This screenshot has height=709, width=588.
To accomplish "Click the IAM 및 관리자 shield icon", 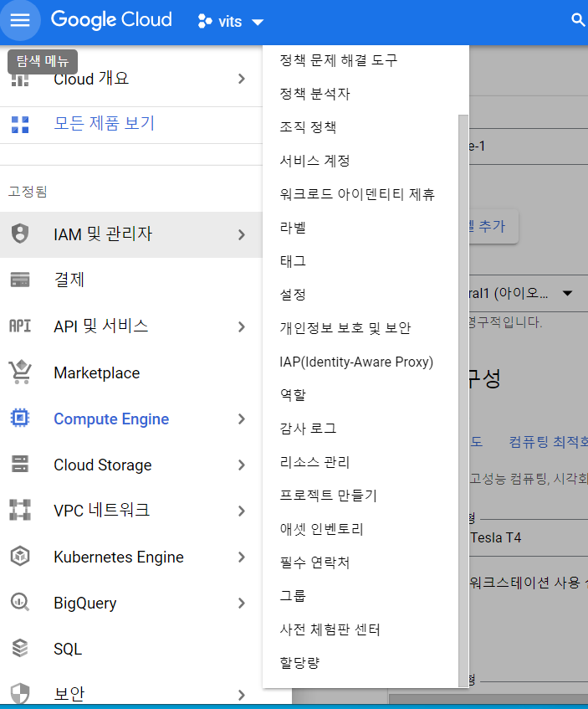I will [x=20, y=234].
